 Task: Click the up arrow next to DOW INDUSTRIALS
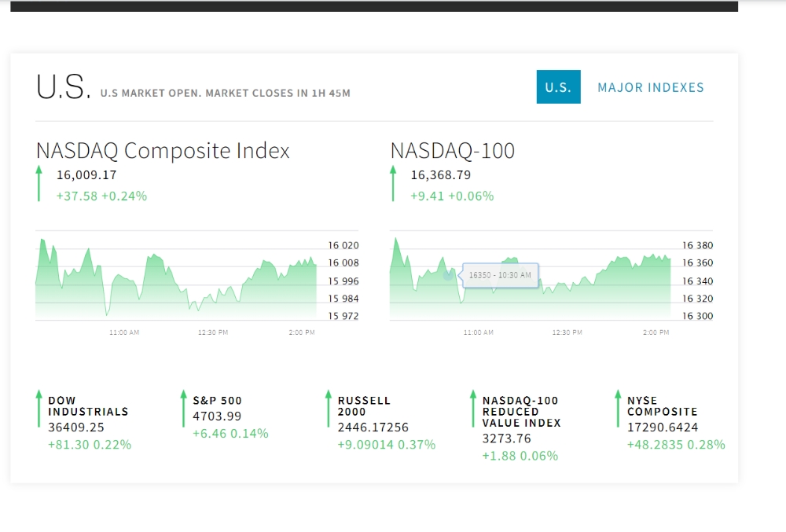click(x=39, y=409)
